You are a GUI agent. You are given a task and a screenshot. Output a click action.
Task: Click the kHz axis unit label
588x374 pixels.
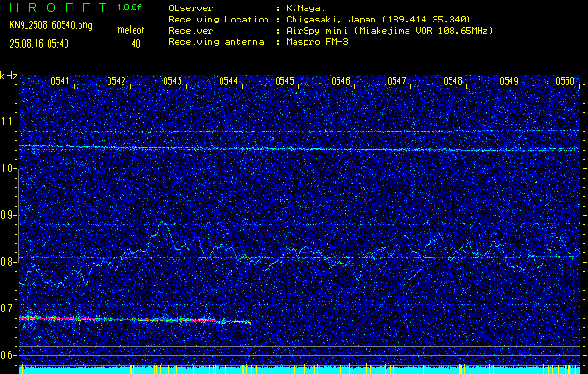8,76
